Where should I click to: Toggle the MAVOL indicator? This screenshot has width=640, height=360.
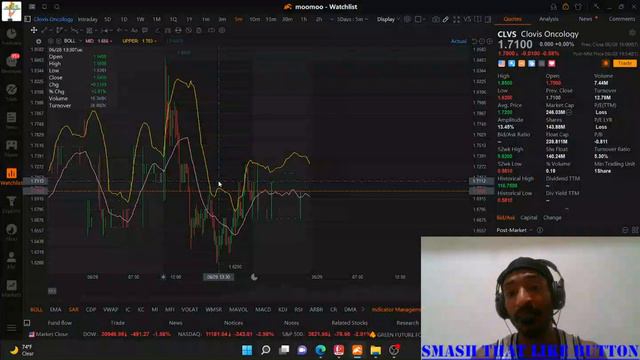238,310
